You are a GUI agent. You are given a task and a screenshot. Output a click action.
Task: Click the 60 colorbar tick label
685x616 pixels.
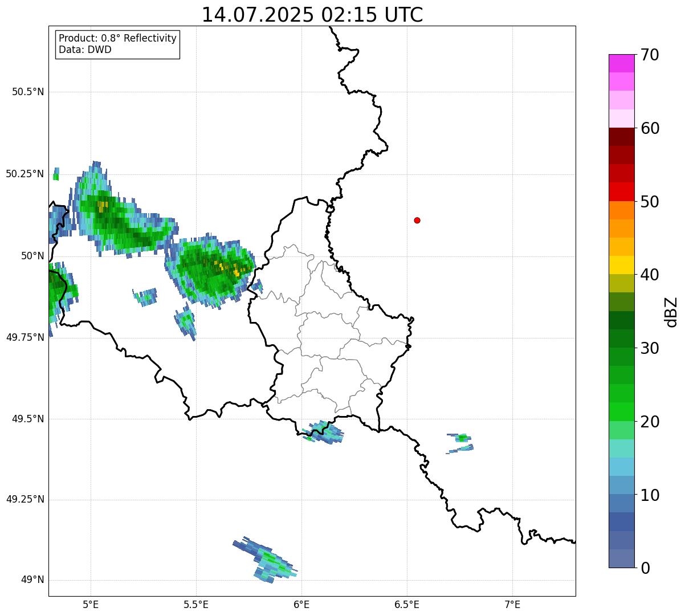(650, 128)
